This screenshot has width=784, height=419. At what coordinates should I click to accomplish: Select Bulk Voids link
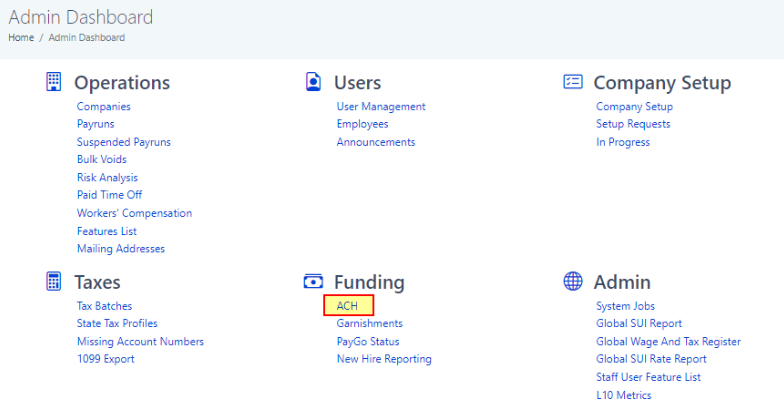(x=102, y=160)
